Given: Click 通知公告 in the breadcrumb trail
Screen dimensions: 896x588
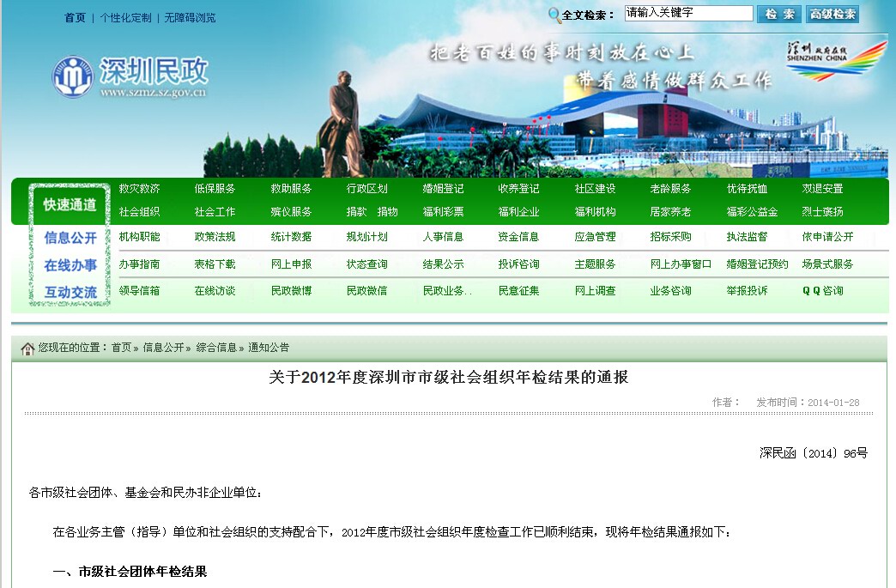Looking at the screenshot, I should [269, 348].
